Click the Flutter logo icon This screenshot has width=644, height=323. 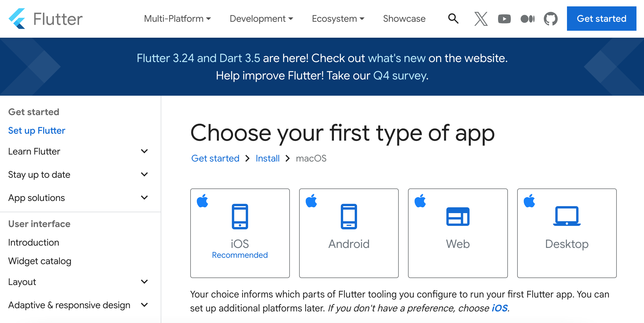[17, 19]
